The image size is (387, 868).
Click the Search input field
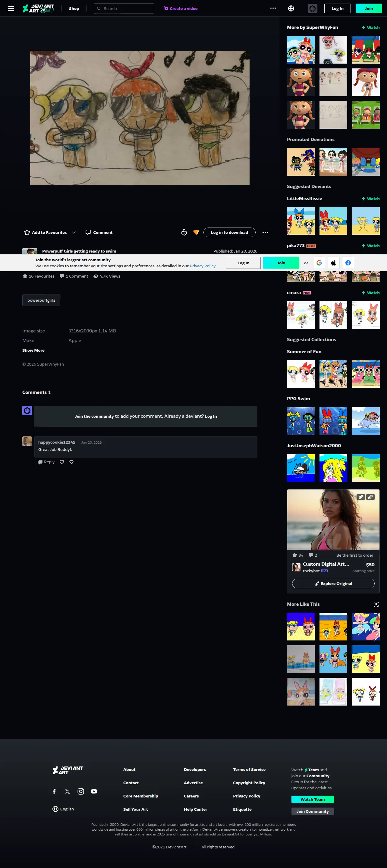click(x=124, y=8)
